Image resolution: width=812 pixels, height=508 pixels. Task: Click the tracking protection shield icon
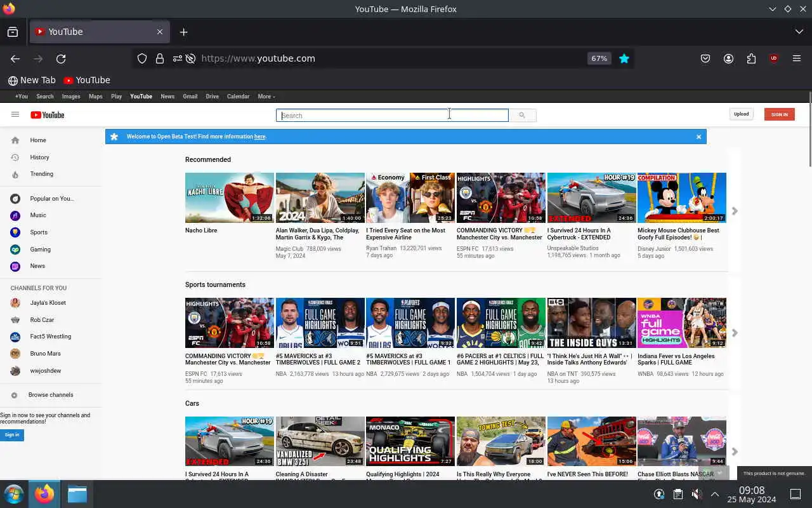[142, 58]
